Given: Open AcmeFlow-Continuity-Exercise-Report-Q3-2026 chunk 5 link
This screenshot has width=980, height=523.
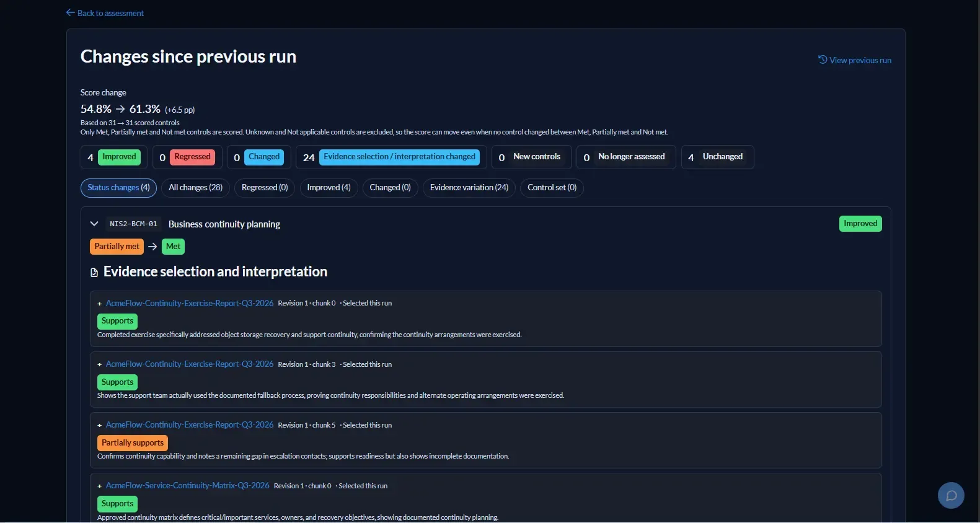Looking at the screenshot, I should 190,424.
